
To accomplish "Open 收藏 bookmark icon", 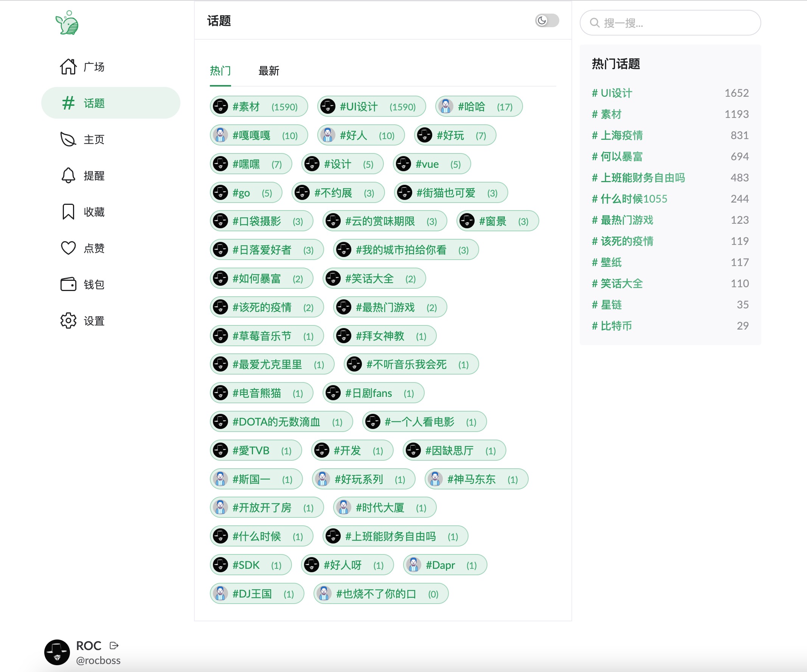I will coord(68,212).
